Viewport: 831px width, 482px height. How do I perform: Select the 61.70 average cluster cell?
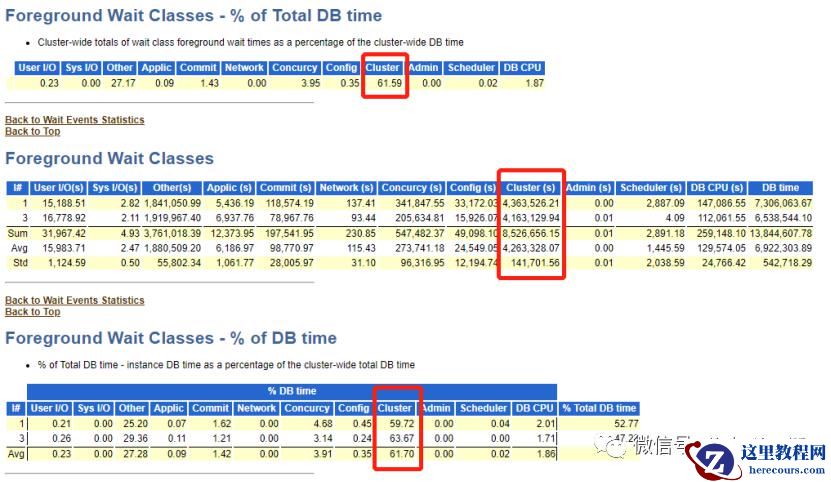(401, 454)
